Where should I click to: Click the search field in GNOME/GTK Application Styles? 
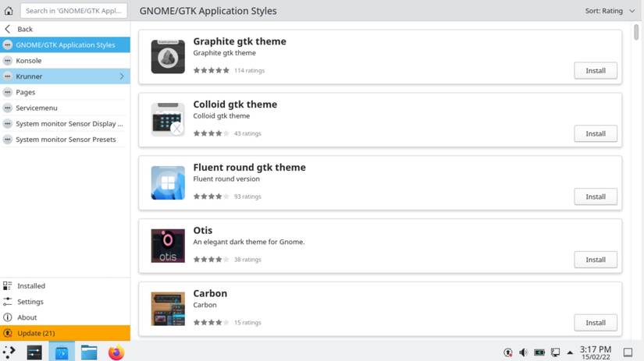click(73, 11)
